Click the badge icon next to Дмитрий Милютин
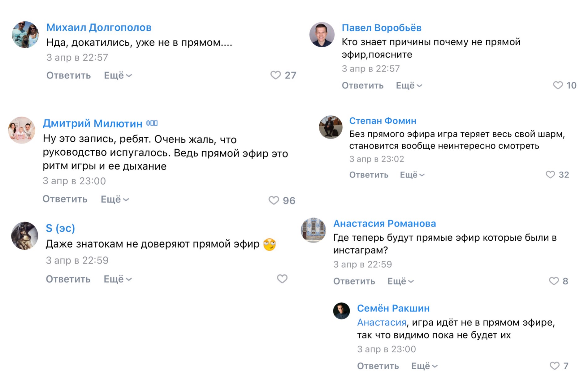 pyautogui.click(x=152, y=123)
